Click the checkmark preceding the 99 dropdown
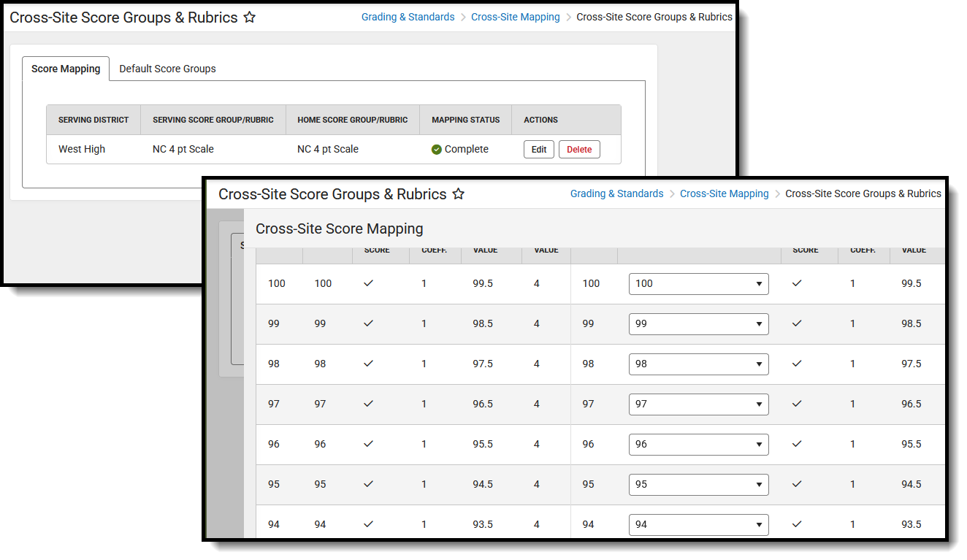 tap(368, 323)
